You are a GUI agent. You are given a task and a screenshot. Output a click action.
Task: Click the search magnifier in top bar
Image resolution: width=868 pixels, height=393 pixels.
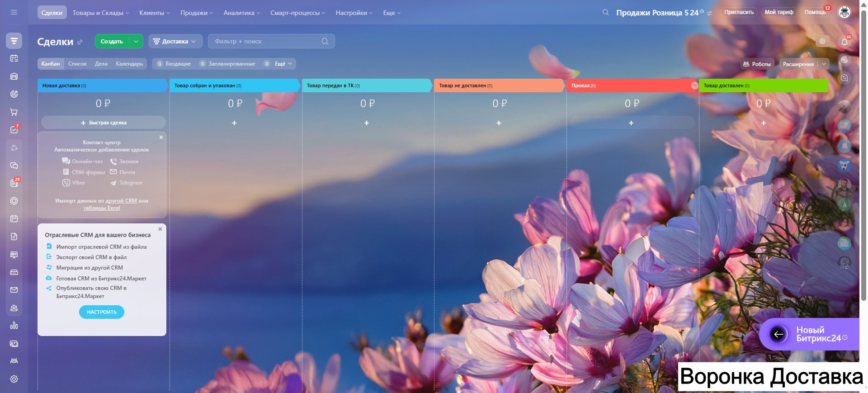pyautogui.click(x=606, y=12)
